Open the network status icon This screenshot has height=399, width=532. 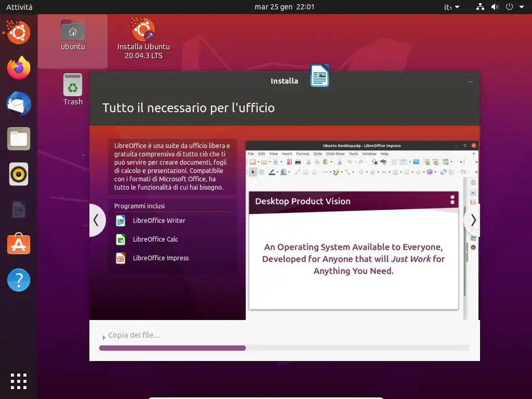(480, 7)
